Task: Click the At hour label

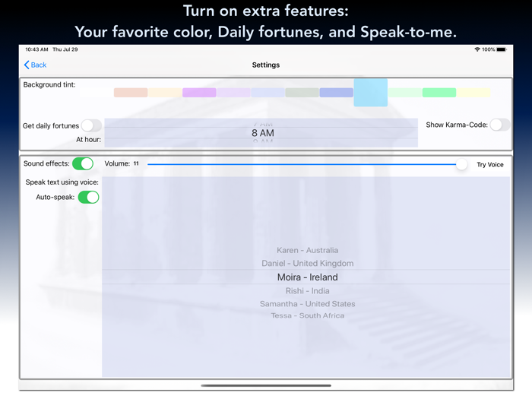Action: (x=88, y=139)
